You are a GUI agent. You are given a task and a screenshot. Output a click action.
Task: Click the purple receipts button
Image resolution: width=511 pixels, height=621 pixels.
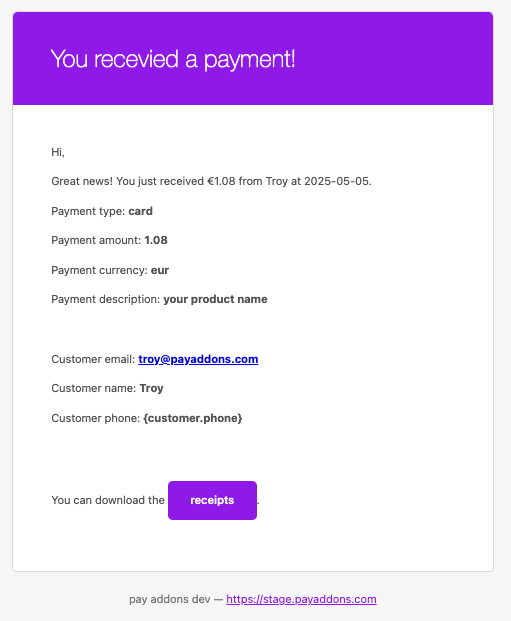(212, 500)
